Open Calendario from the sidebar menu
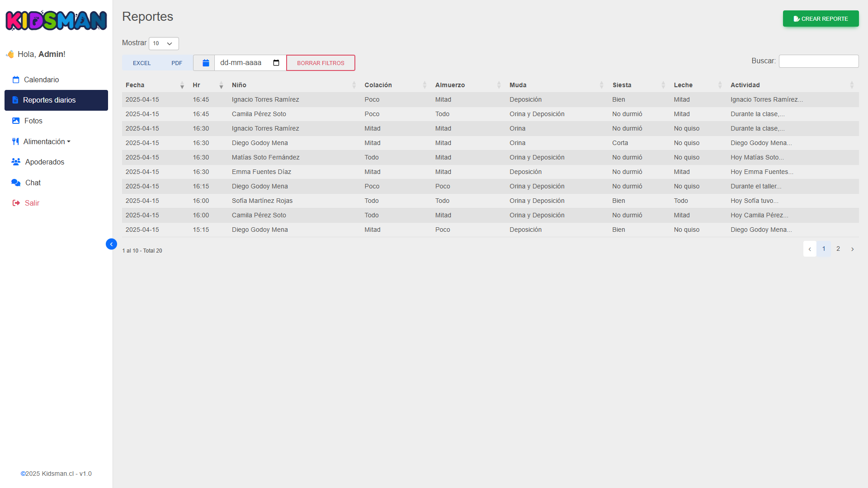This screenshot has height=488, width=868. [x=41, y=80]
